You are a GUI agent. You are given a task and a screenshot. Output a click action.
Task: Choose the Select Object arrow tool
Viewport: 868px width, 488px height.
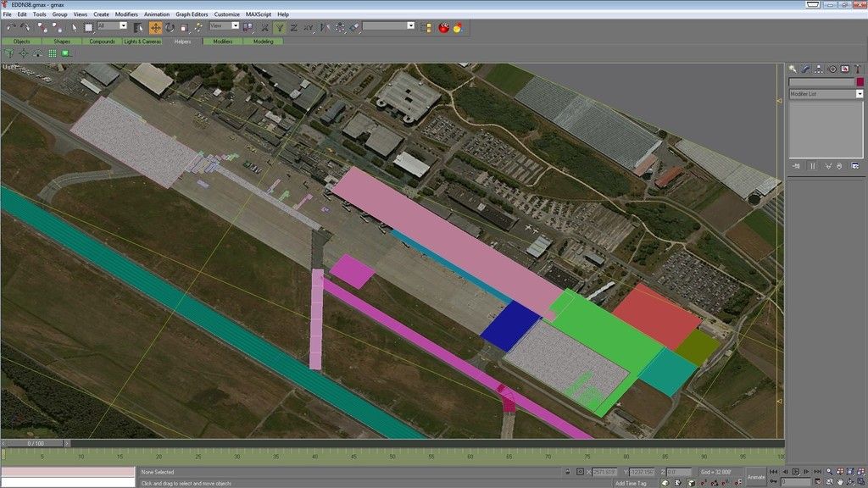point(73,27)
